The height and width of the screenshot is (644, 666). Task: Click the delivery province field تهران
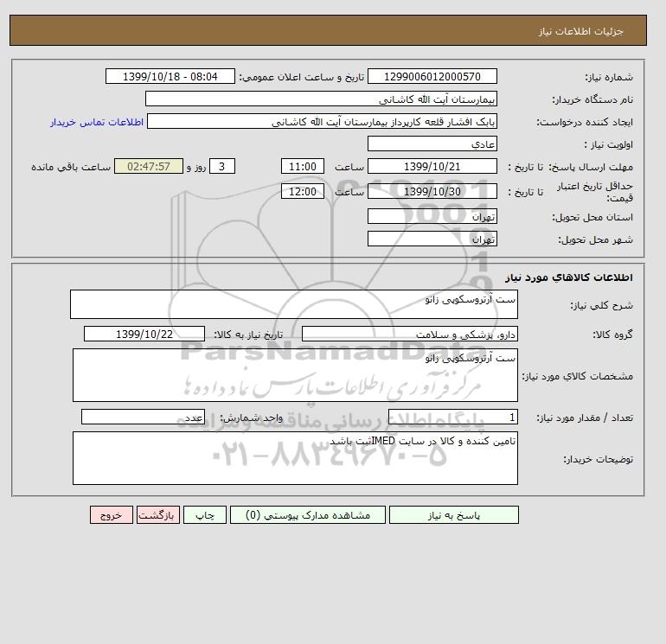[432, 216]
